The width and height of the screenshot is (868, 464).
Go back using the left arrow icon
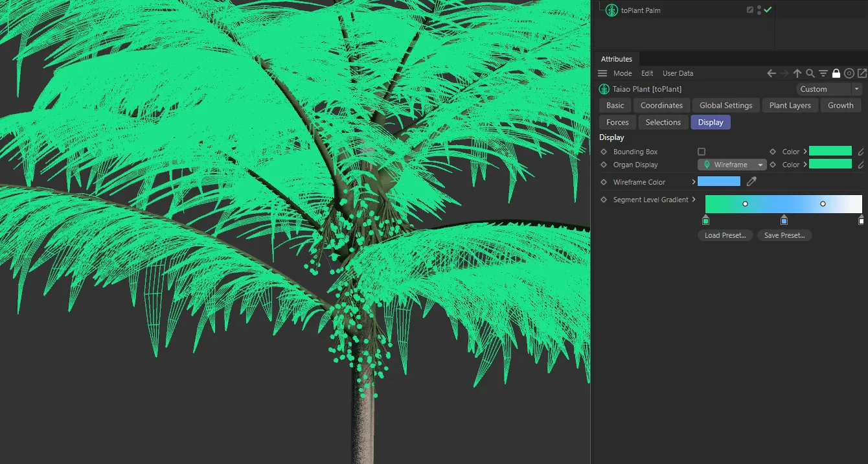coord(771,73)
